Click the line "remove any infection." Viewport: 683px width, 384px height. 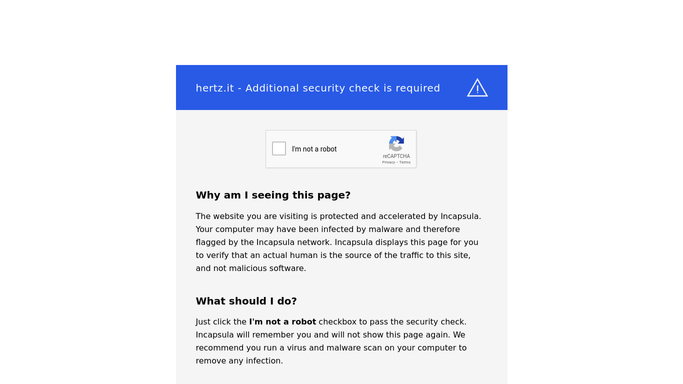tap(239, 361)
